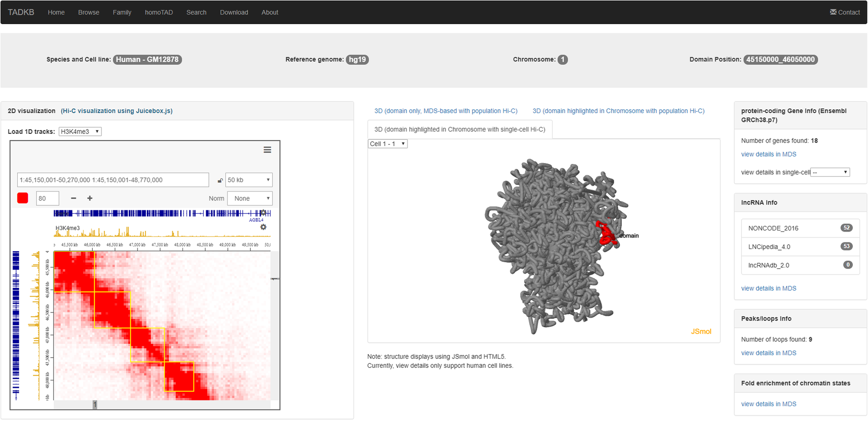This screenshot has height=421, width=868.
Task: Open Load 1D tracks H3K4me3 dropdown
Action: tap(80, 132)
